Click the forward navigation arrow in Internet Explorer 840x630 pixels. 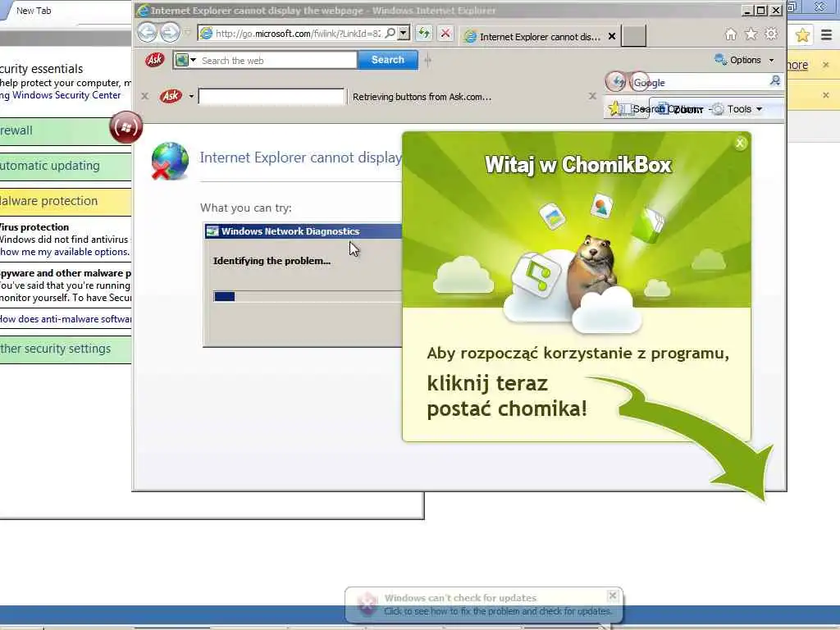pos(170,33)
